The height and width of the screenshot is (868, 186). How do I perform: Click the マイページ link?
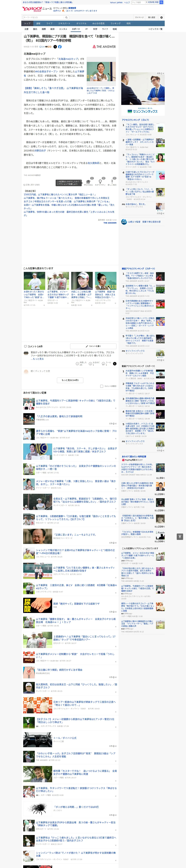[139, 17]
